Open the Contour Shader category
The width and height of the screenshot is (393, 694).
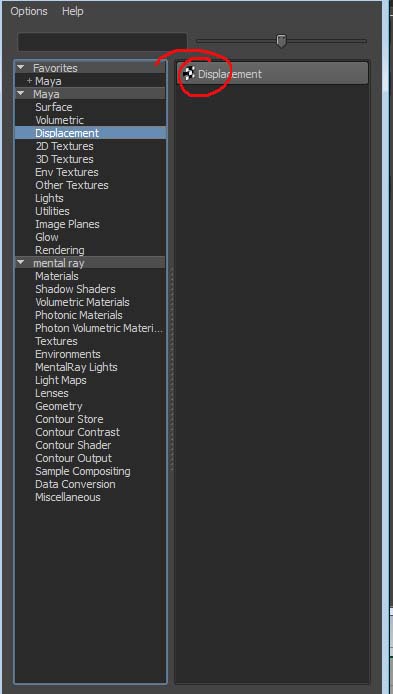pyautogui.click(x=73, y=445)
